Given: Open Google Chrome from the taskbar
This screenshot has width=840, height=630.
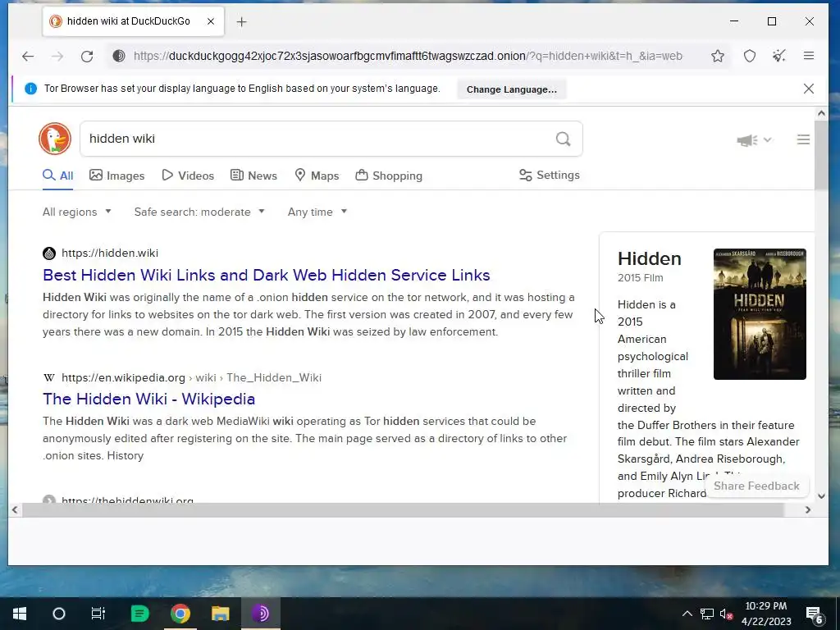Looking at the screenshot, I should [x=180, y=614].
